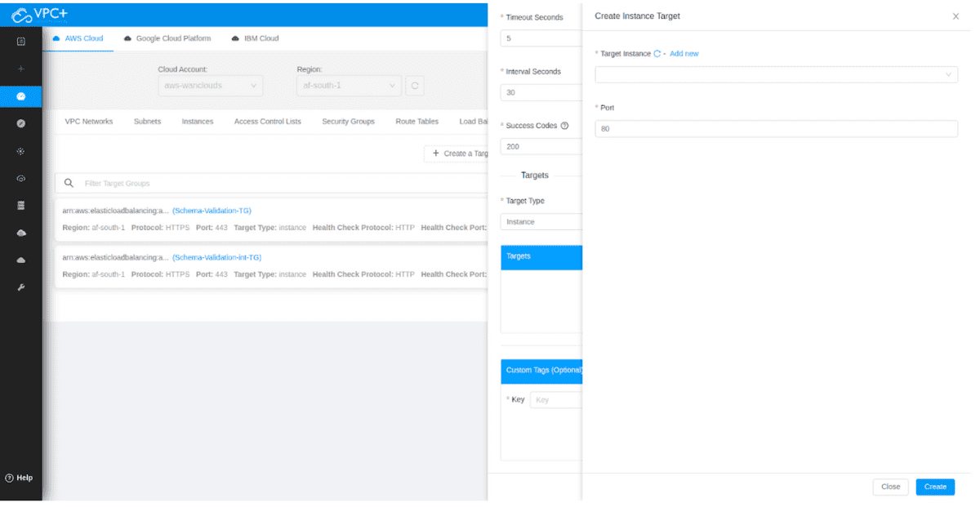Viewport: 980px width, 507px height.
Task: Click the lower cloud sidebar icon
Action: [x=21, y=260]
